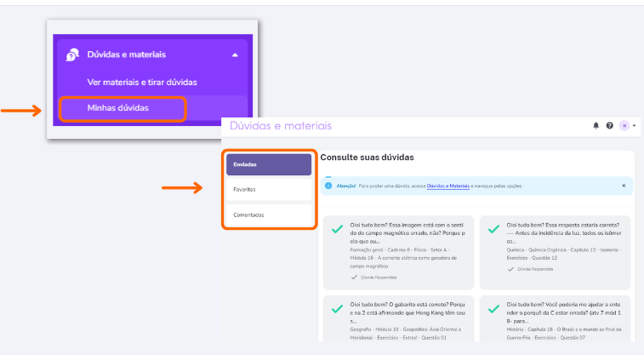Image resolution: width=644 pixels, height=355 pixels.
Task: Click the Dúvidas e materiais chat icon
Action: point(72,54)
